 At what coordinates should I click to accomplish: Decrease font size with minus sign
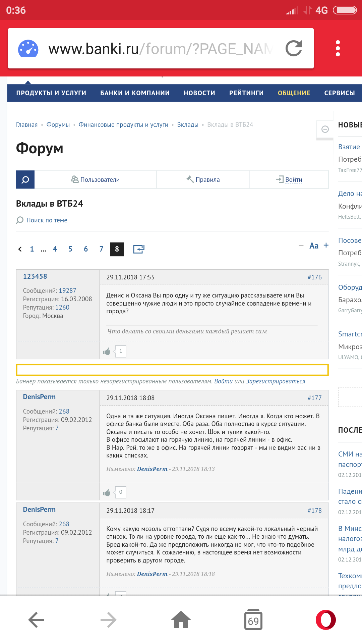(x=301, y=246)
